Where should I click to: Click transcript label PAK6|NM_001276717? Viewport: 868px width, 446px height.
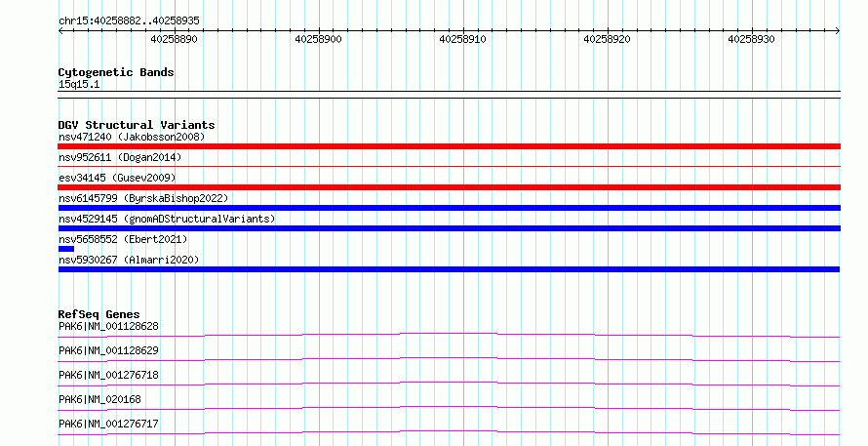(x=108, y=424)
